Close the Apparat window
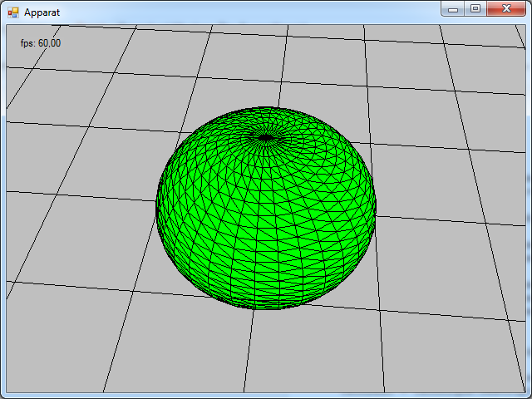This screenshot has width=532, height=399. pyautogui.click(x=506, y=9)
